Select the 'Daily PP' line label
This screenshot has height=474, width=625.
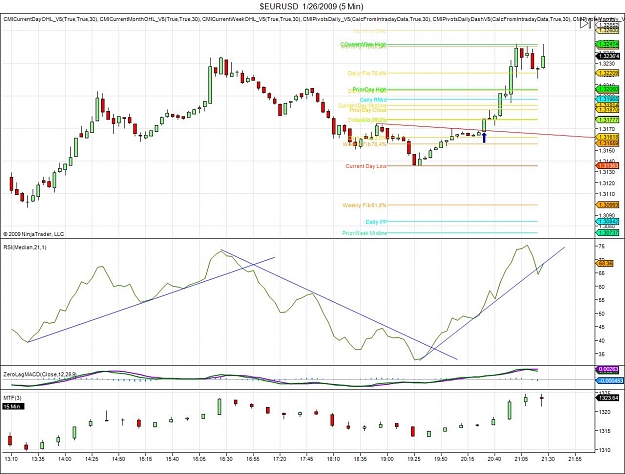pyautogui.click(x=376, y=222)
